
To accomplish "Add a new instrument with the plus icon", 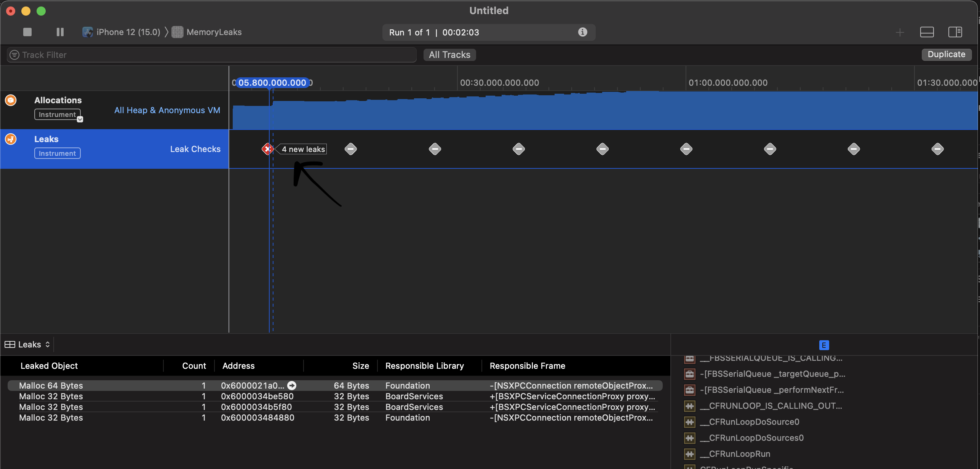I will (900, 32).
